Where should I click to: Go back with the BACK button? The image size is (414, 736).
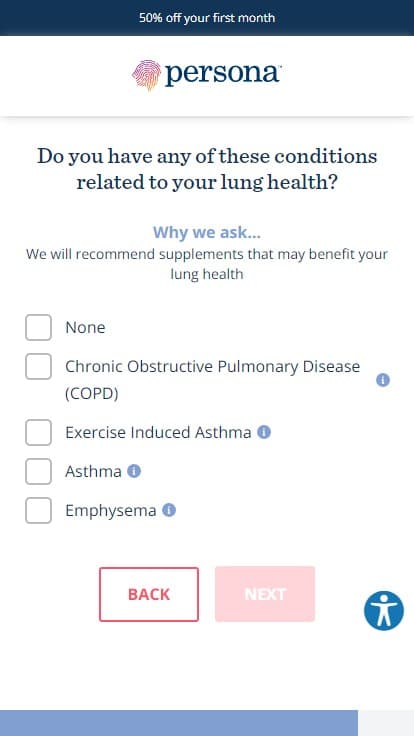pyautogui.click(x=149, y=594)
